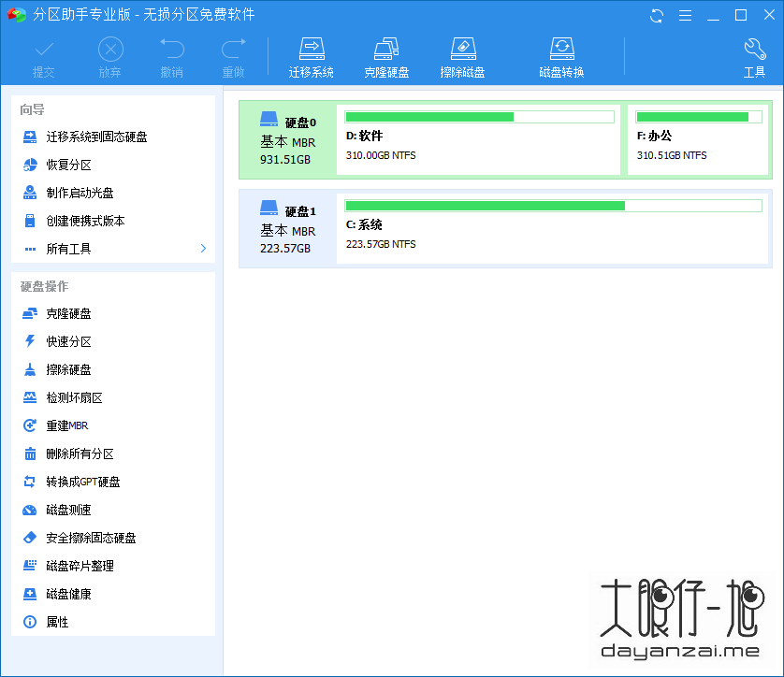Select the 擦除磁盘 toolbar icon
Image resolution: width=784 pixels, height=677 pixels.
(462, 58)
